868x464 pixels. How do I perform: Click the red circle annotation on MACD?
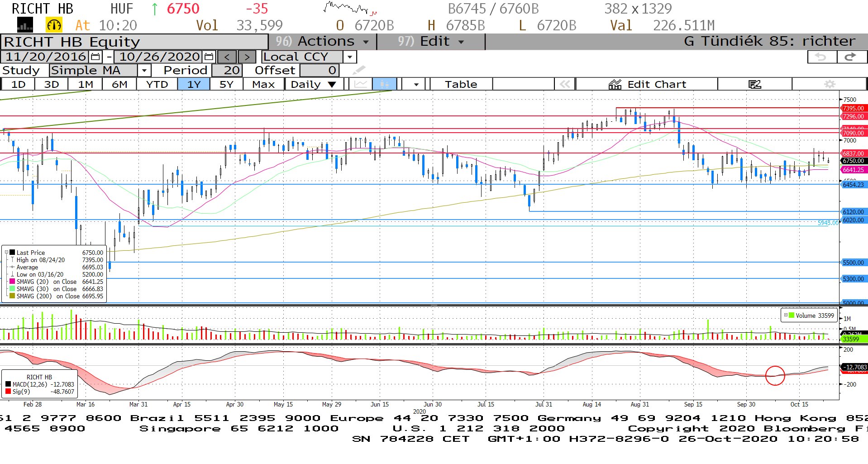tap(775, 375)
